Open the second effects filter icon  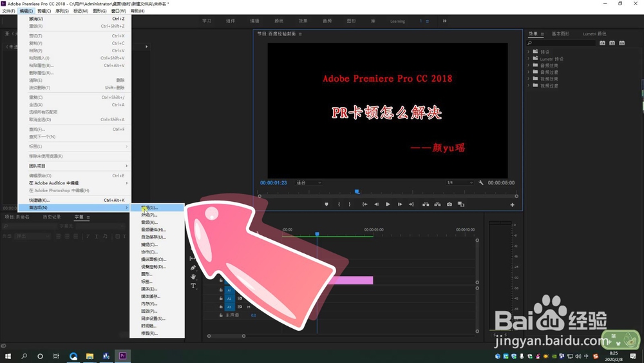pyautogui.click(x=612, y=43)
